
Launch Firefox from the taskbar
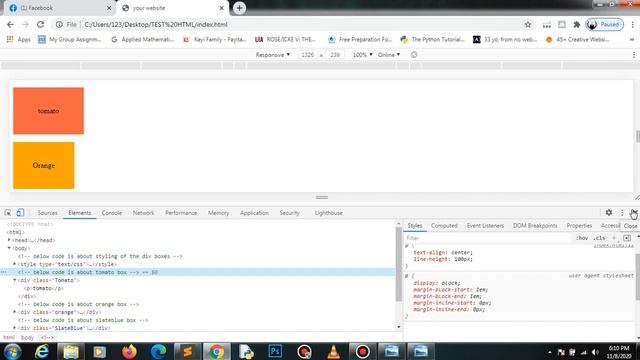pos(129,351)
